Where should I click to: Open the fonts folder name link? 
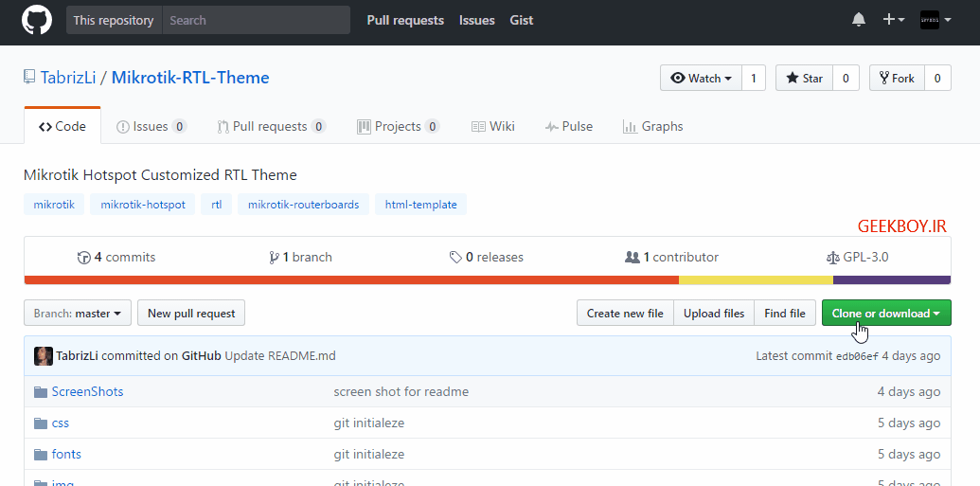(66, 454)
